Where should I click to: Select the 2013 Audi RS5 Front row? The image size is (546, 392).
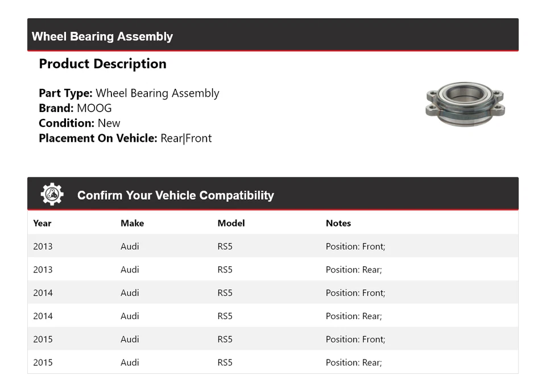[x=272, y=246]
